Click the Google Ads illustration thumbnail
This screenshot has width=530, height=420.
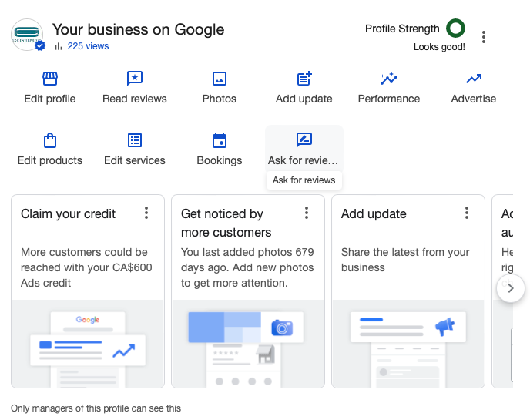[88, 344]
